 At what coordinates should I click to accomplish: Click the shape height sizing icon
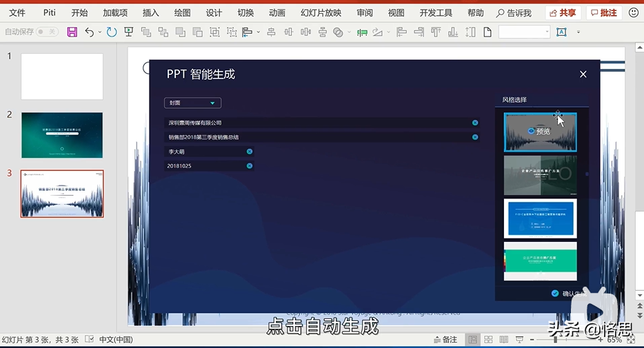pyautogui.click(x=470, y=32)
